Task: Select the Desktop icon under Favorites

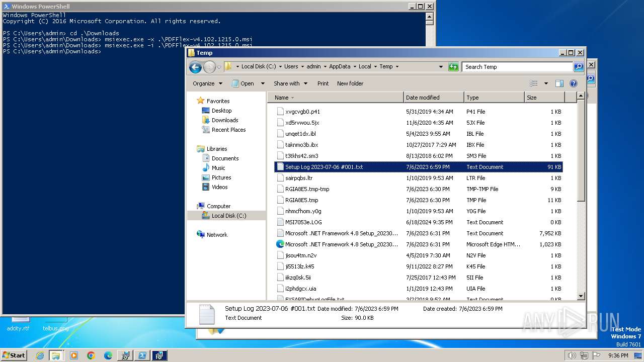Action: click(x=205, y=111)
